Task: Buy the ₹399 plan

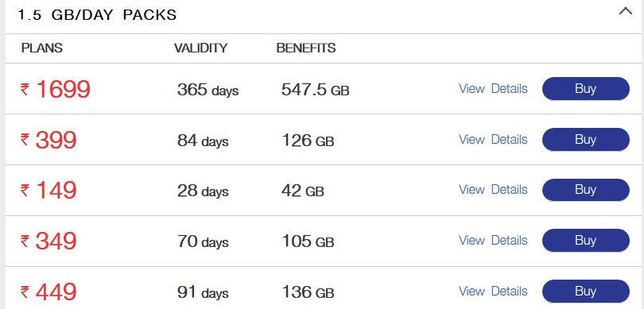Action: 586,140
